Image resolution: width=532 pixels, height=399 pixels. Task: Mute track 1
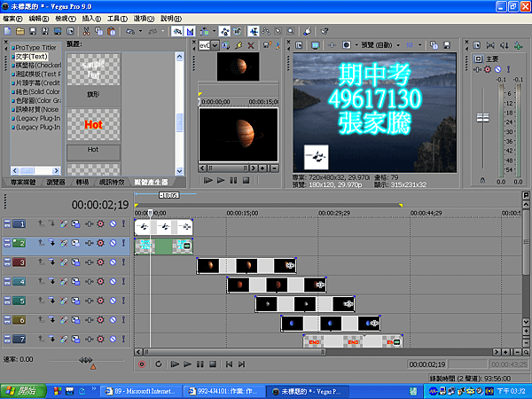pyautogui.click(x=113, y=224)
